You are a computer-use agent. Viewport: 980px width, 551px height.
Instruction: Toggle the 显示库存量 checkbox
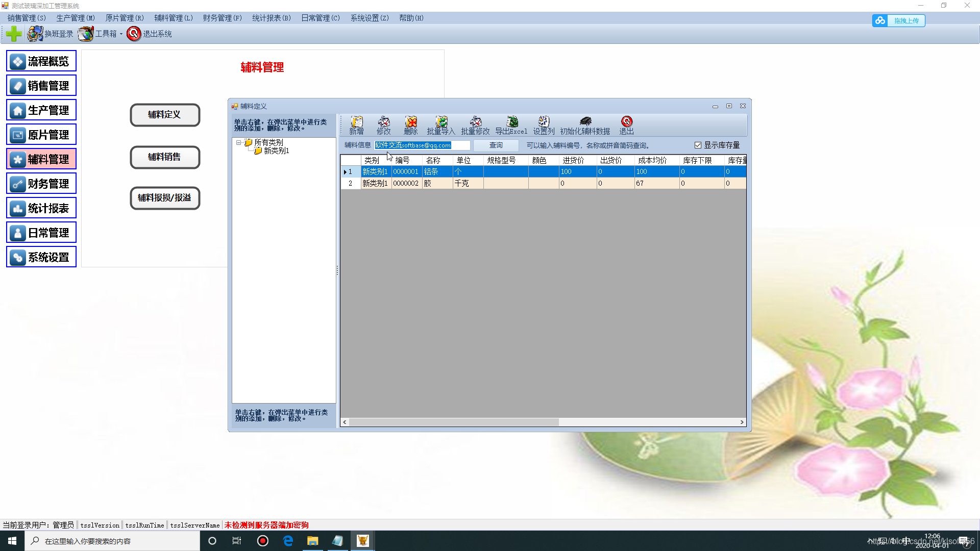coord(698,145)
